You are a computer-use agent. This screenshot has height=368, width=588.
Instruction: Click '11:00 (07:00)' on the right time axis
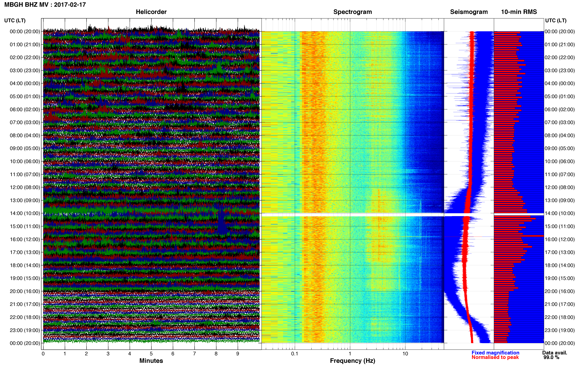coord(560,174)
